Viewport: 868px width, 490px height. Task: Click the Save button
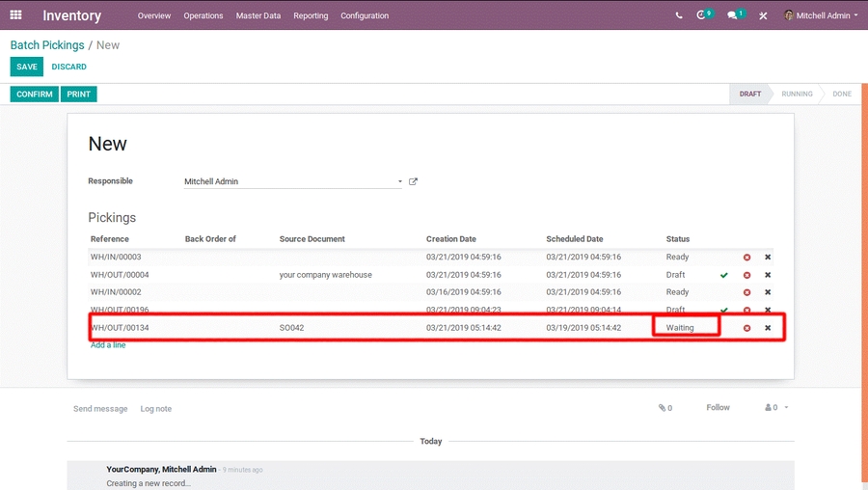27,67
